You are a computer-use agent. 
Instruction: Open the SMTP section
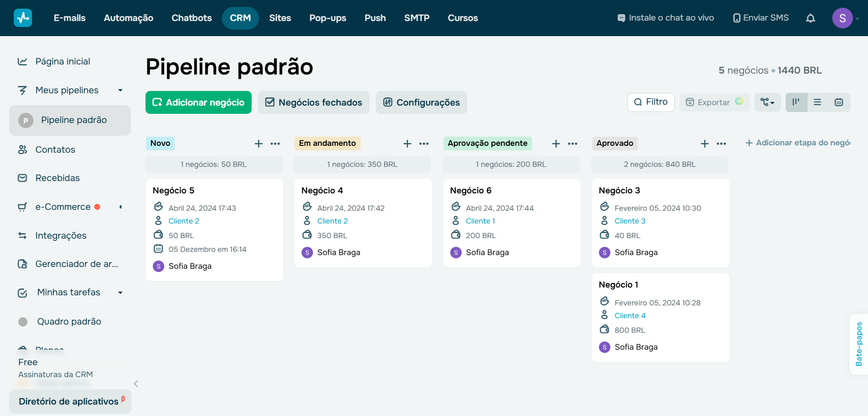coord(417,18)
